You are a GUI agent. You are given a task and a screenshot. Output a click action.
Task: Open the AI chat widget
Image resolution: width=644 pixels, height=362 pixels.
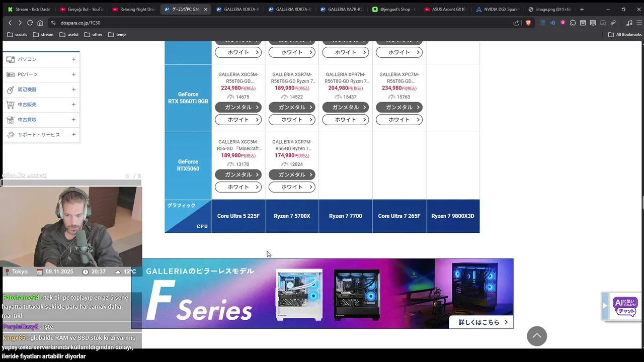click(625, 306)
